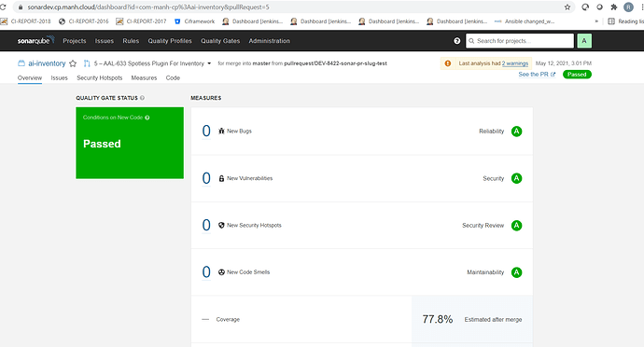Expand the pull request selector dropdown
644x347 pixels.
[x=209, y=63]
